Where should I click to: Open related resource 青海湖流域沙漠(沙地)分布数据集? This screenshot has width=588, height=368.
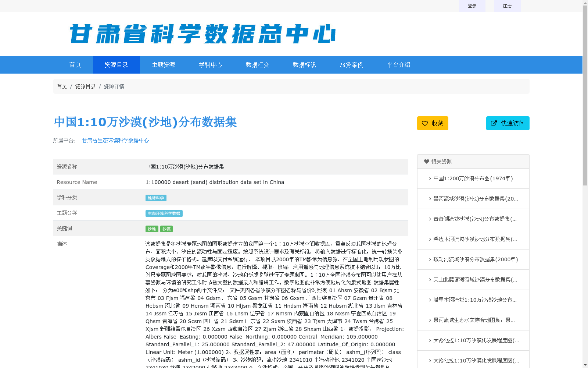click(475, 219)
